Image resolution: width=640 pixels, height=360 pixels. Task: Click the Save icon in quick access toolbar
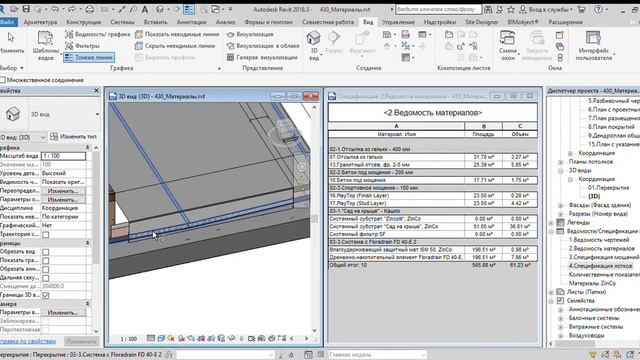point(26,9)
